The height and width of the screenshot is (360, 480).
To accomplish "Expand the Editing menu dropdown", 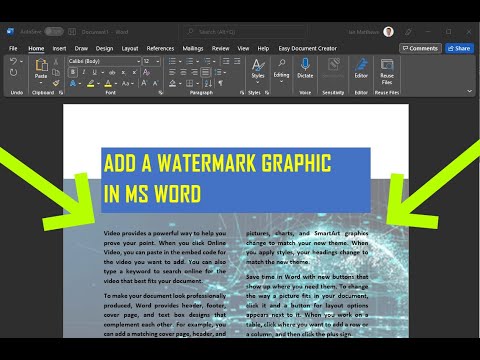I will pyautogui.click(x=281, y=82).
